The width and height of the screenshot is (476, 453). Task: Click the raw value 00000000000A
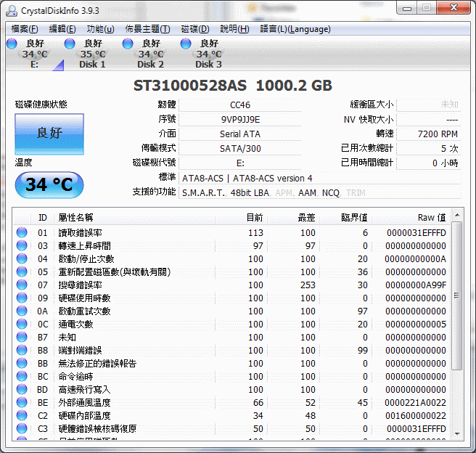[416, 259]
